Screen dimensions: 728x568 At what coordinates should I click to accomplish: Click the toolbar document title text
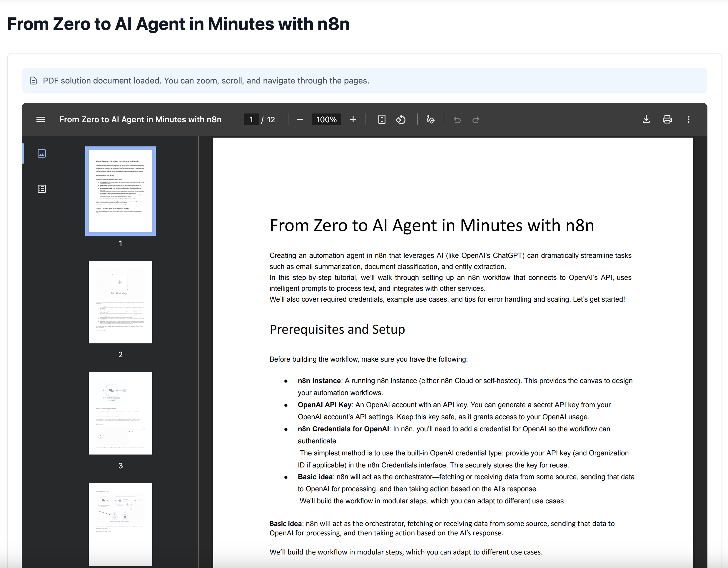click(140, 119)
